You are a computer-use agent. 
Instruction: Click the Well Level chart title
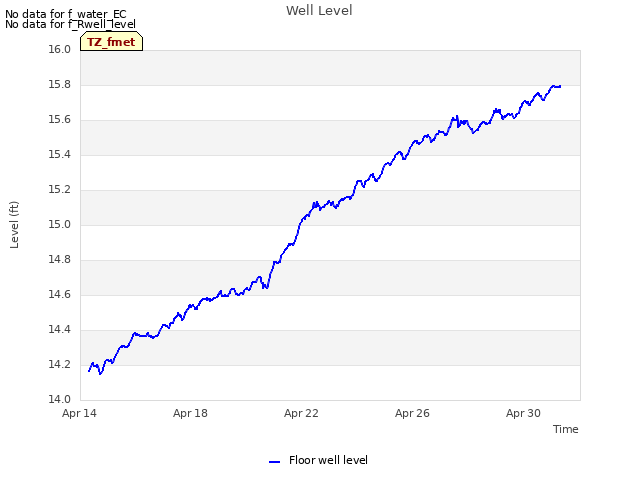click(319, 11)
